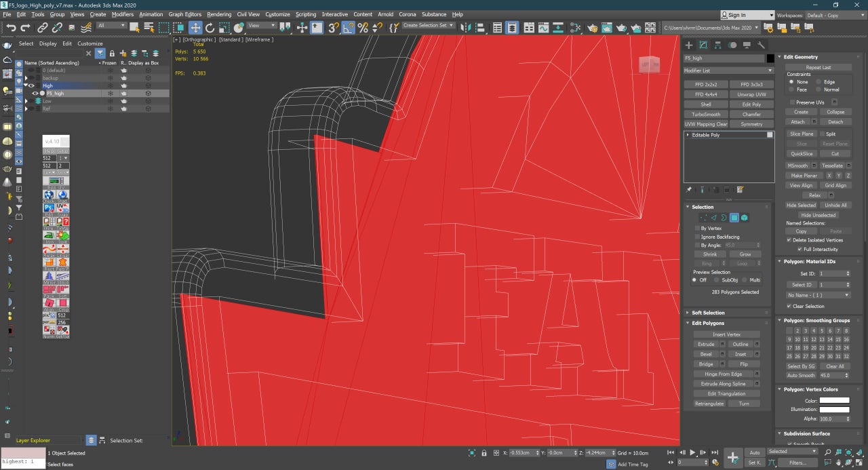868x470 pixels.
Task: Activate Select and Uniform Scale tool
Action: click(224, 28)
